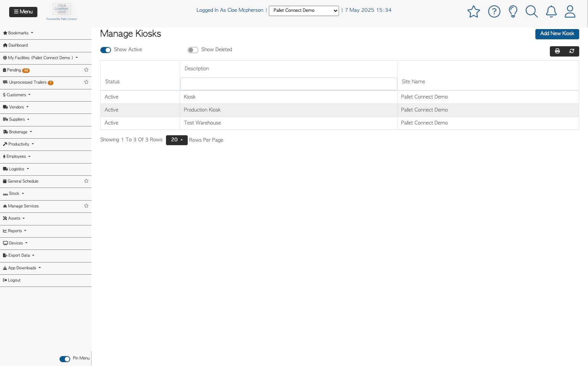This screenshot has height=366, width=588.
Task: Click the Pending count badge 48
Action: click(26, 70)
